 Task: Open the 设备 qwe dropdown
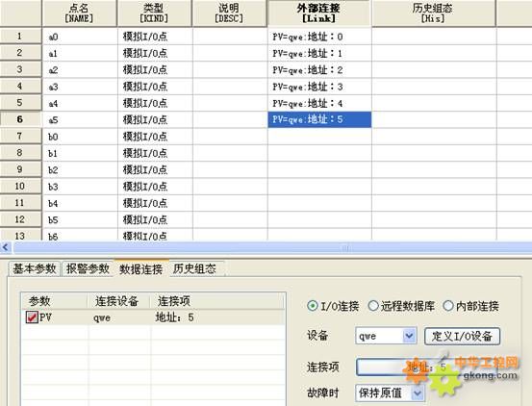point(410,336)
